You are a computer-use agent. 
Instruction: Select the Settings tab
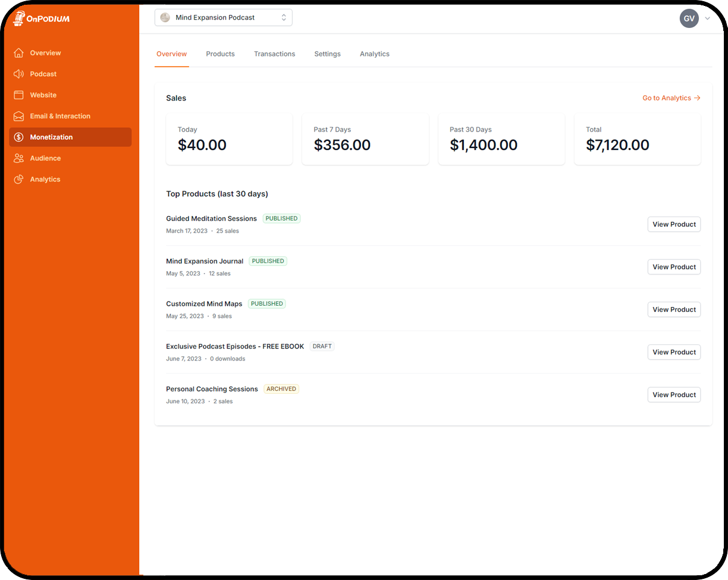click(327, 54)
